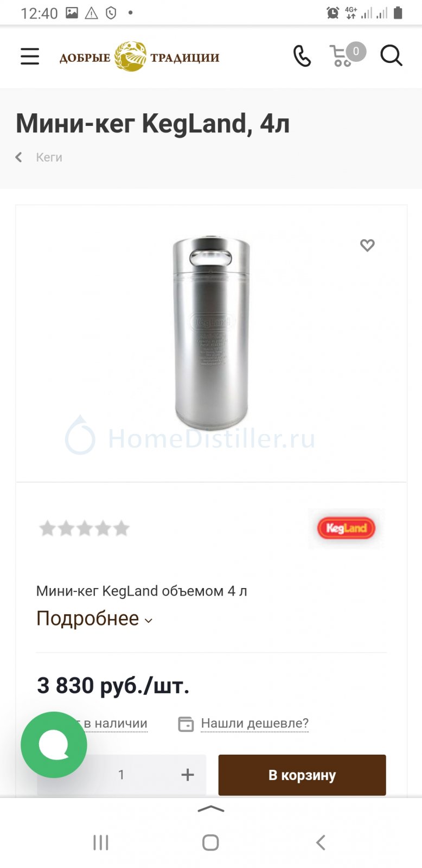Open site search magnifier icon
Screen dimensions: 422x868
point(391,56)
